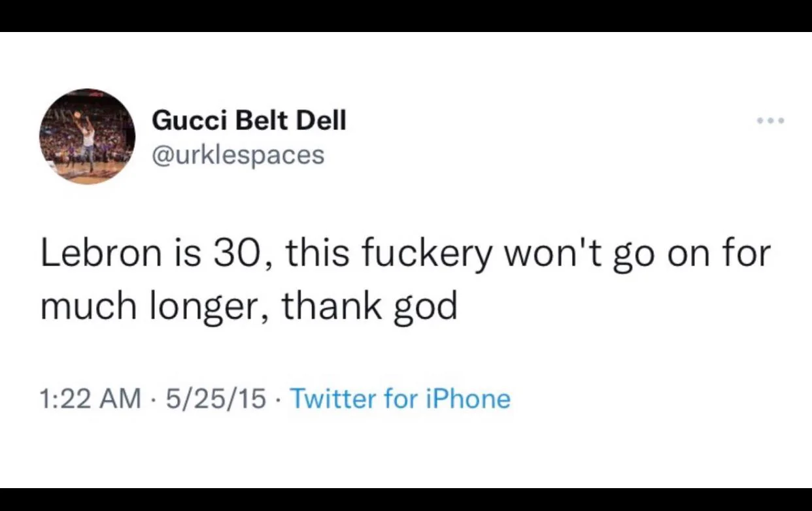Screen dimensions: 812x511
Task: Open the Twitter for iPhone source link
Action: pos(399,398)
